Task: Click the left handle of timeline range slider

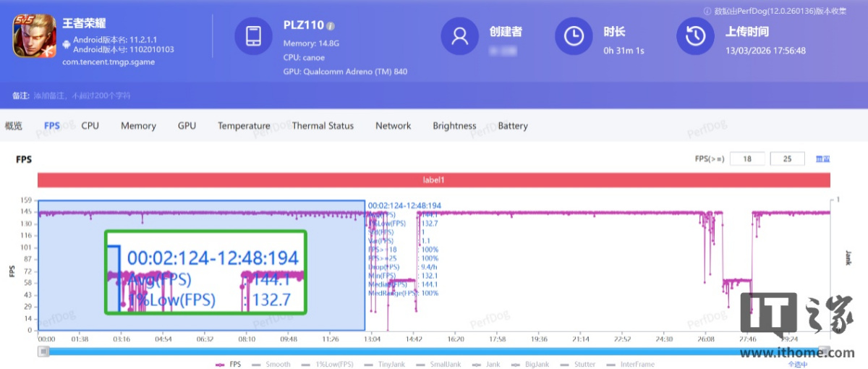Action: coord(44,352)
